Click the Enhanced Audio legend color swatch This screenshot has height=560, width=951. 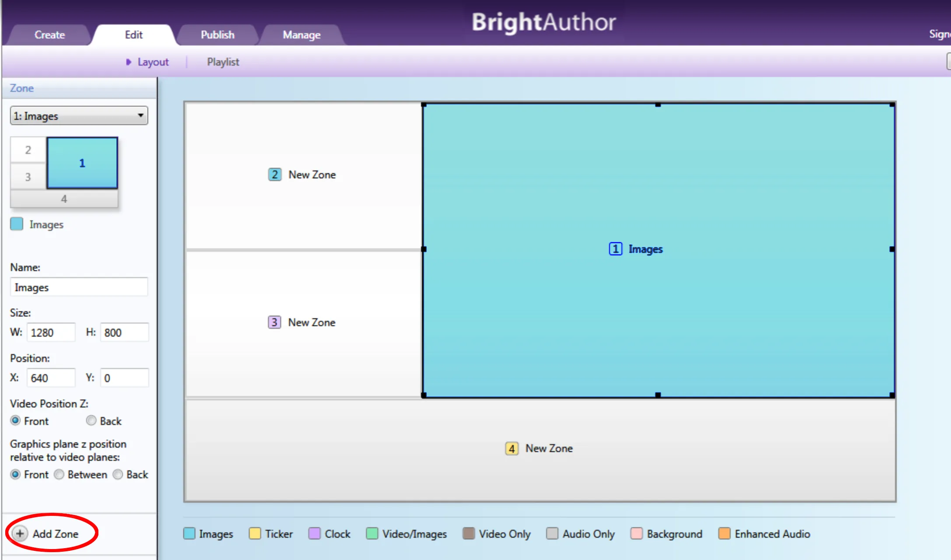click(725, 534)
